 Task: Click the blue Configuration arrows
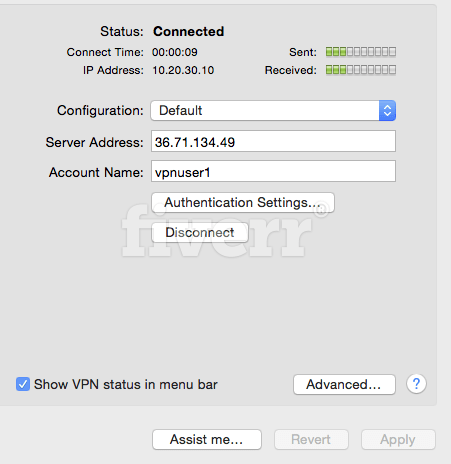(x=387, y=110)
